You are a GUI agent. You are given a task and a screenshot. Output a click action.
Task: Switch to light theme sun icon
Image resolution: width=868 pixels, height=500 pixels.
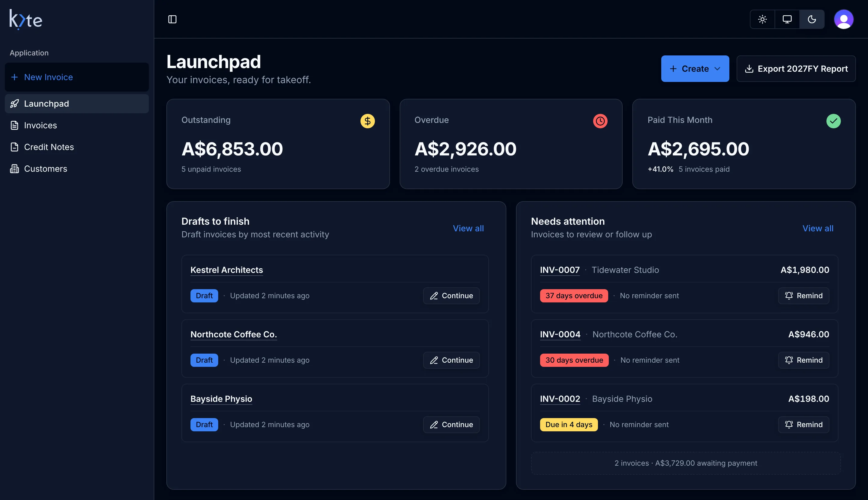pyautogui.click(x=762, y=19)
